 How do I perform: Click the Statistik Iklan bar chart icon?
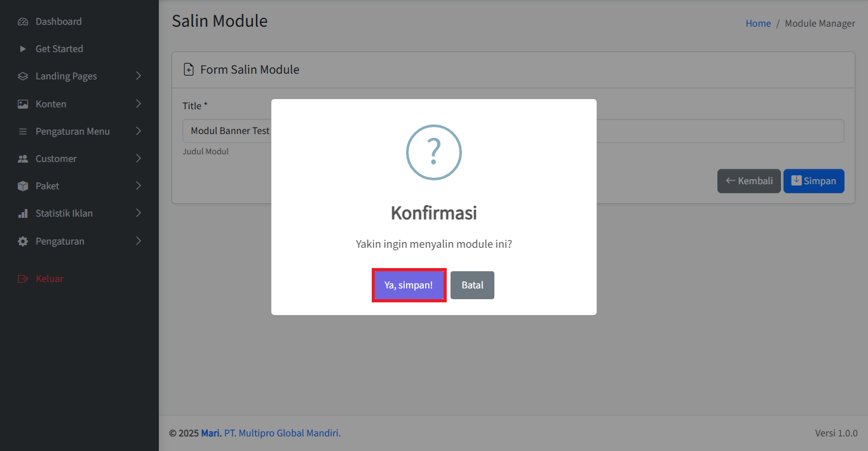tap(23, 213)
